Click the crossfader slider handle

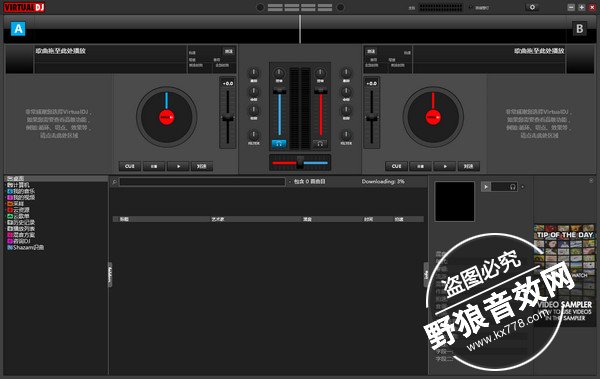coord(300,162)
